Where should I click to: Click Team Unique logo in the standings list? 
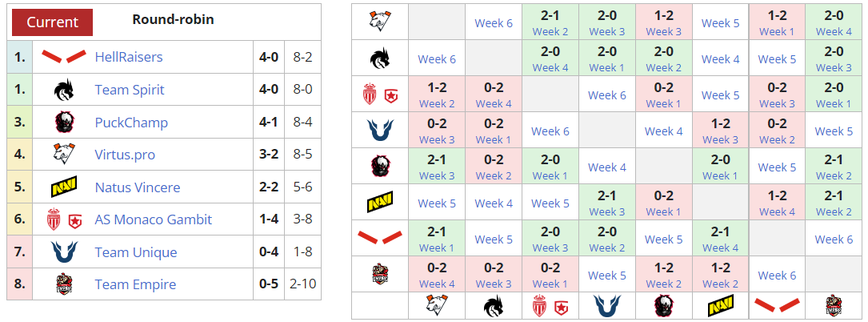[64, 252]
